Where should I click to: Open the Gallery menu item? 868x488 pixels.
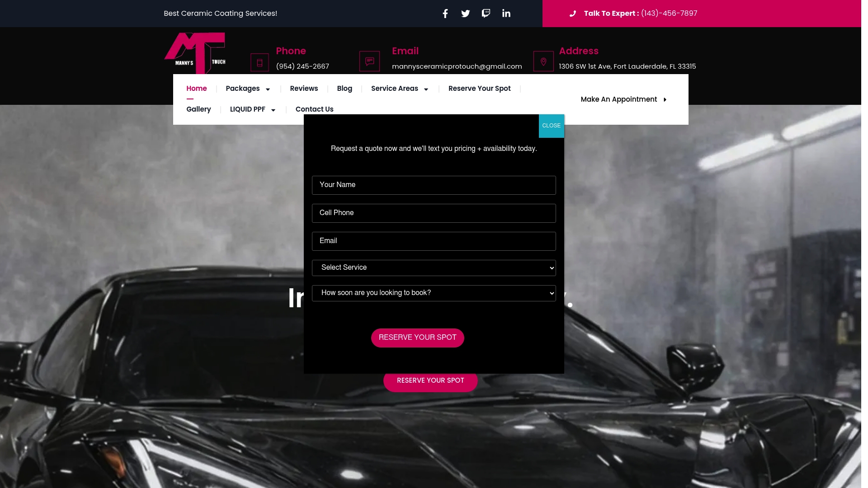(198, 109)
